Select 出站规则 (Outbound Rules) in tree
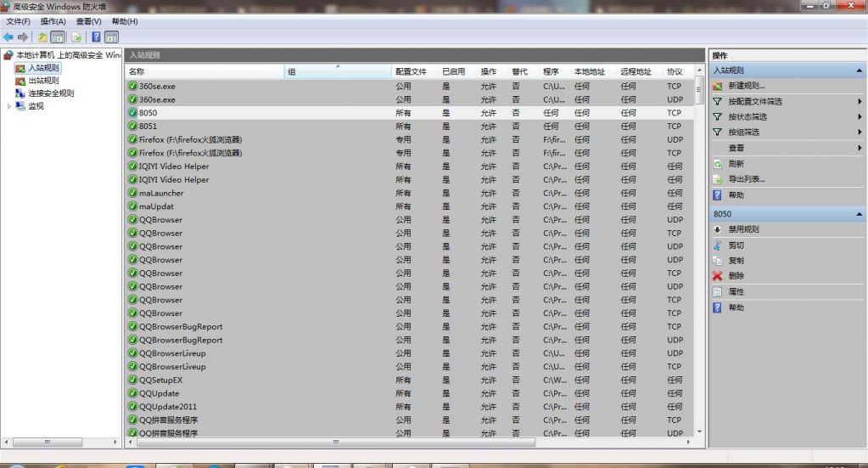The height and width of the screenshot is (468, 868). (x=43, y=81)
